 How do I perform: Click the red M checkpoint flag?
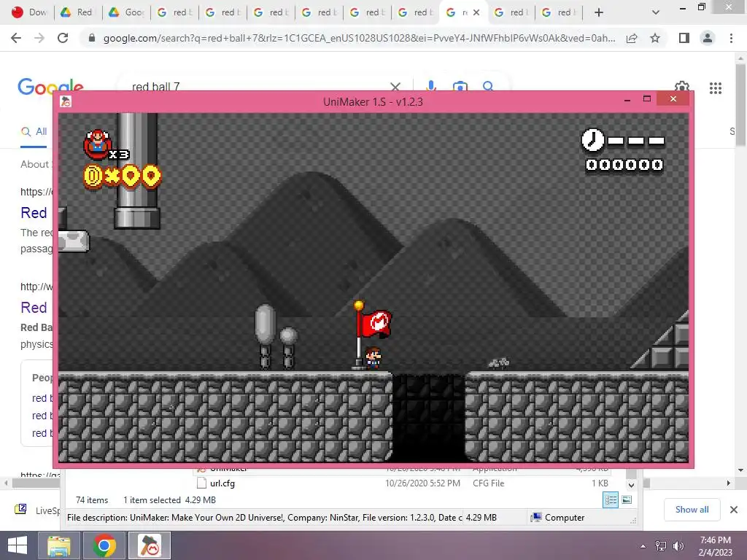[x=376, y=323]
